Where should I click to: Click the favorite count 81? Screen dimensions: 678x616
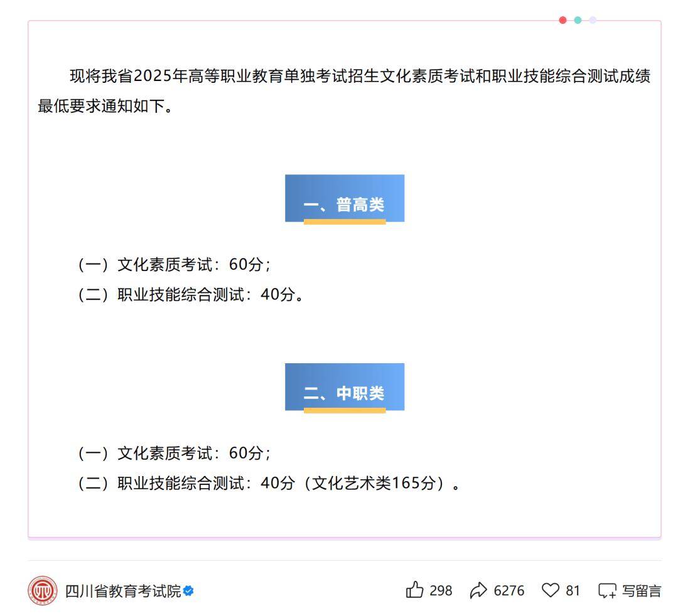tap(573, 591)
